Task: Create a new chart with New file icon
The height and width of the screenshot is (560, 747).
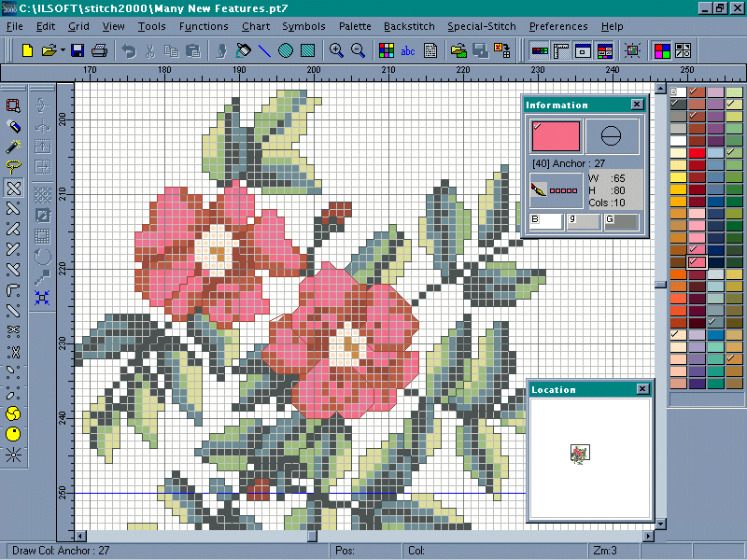Action: coord(27,50)
